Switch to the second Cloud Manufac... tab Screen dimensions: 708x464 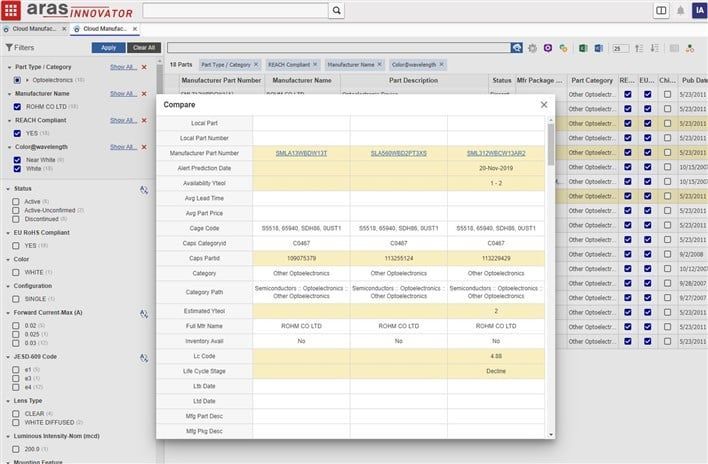(x=100, y=29)
